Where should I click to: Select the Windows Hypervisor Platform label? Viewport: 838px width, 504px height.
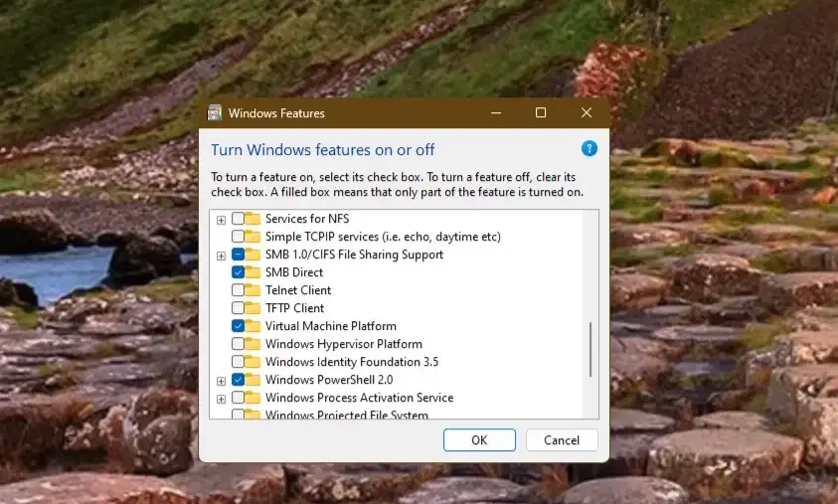pyautogui.click(x=344, y=344)
